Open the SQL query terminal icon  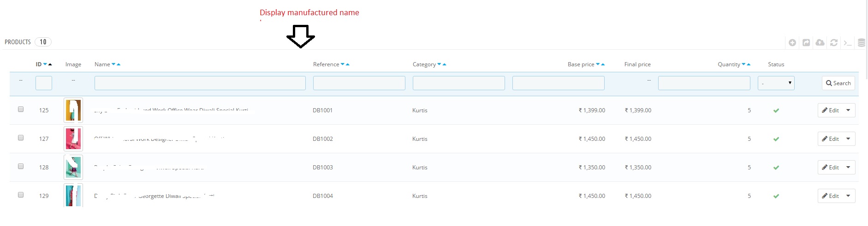pyautogui.click(x=847, y=42)
